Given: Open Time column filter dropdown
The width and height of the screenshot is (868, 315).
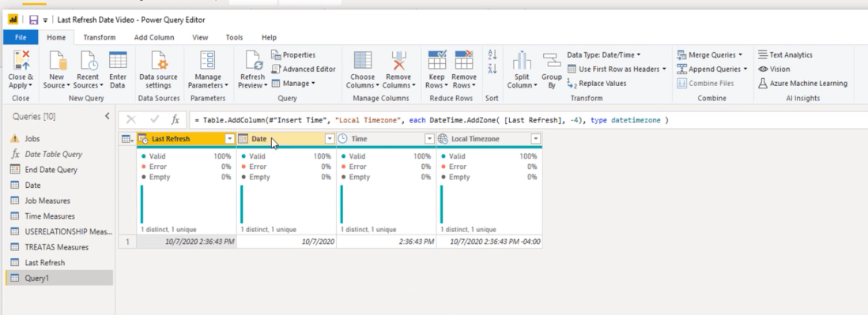Looking at the screenshot, I should pos(429,139).
